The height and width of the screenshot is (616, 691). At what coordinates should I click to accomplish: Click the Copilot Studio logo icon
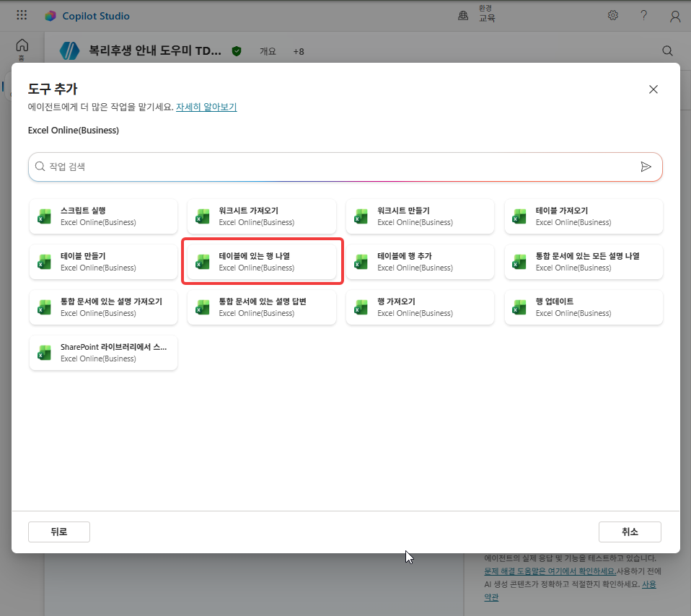(x=50, y=16)
